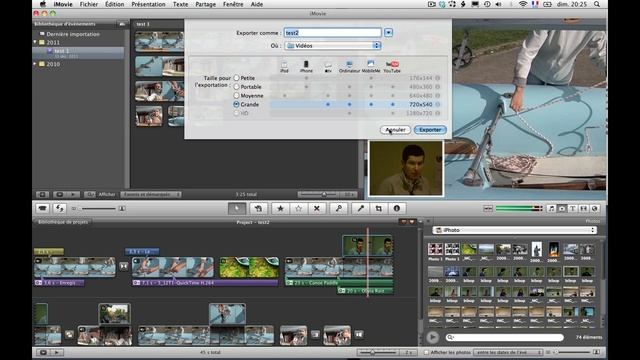Open the keyword key tool
640x360 pixels.
pyautogui.click(x=338, y=209)
